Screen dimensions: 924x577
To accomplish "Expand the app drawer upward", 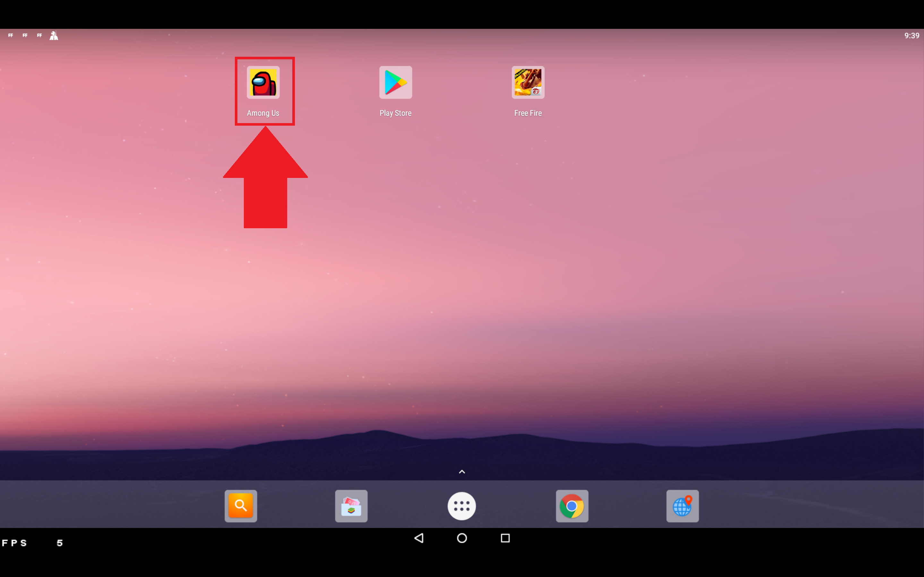I will tap(462, 471).
